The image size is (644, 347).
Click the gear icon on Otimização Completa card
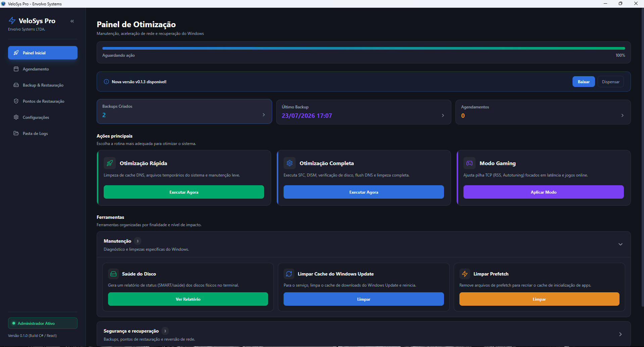tap(290, 163)
